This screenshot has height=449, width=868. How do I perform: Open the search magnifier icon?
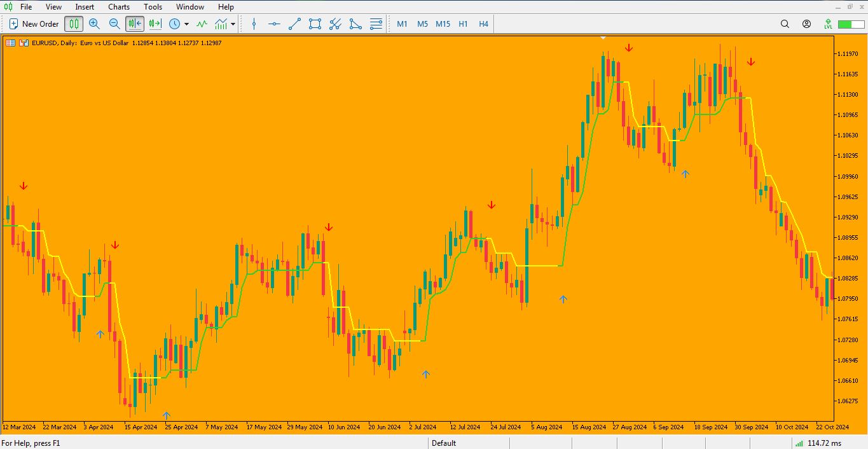[x=785, y=24]
